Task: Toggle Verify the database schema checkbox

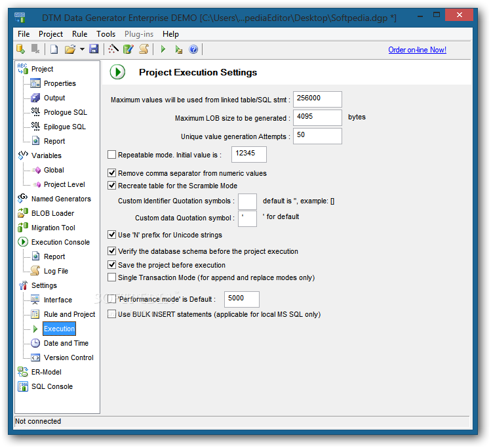Action: [x=111, y=251]
